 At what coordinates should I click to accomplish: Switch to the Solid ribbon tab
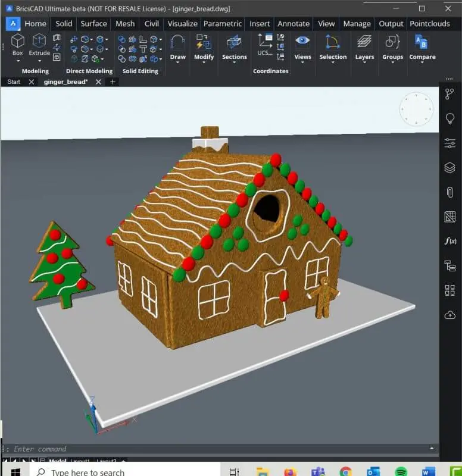coord(64,24)
